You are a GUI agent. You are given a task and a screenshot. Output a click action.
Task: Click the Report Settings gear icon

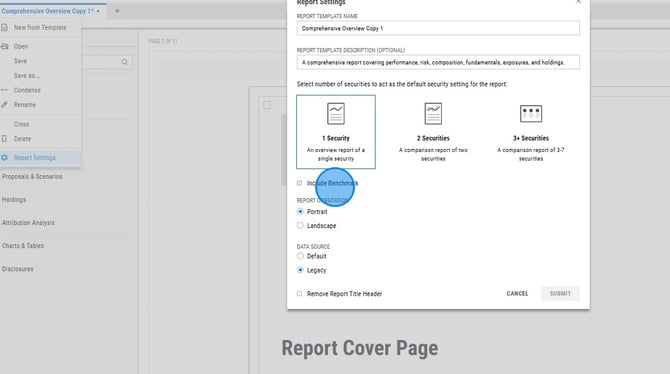(4, 157)
